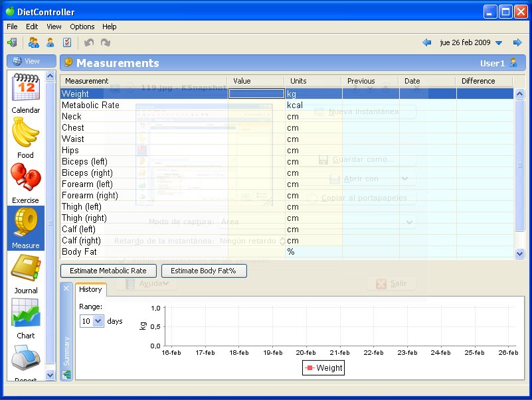
Task: Click the Weight legend entry in chart
Action: (323, 367)
